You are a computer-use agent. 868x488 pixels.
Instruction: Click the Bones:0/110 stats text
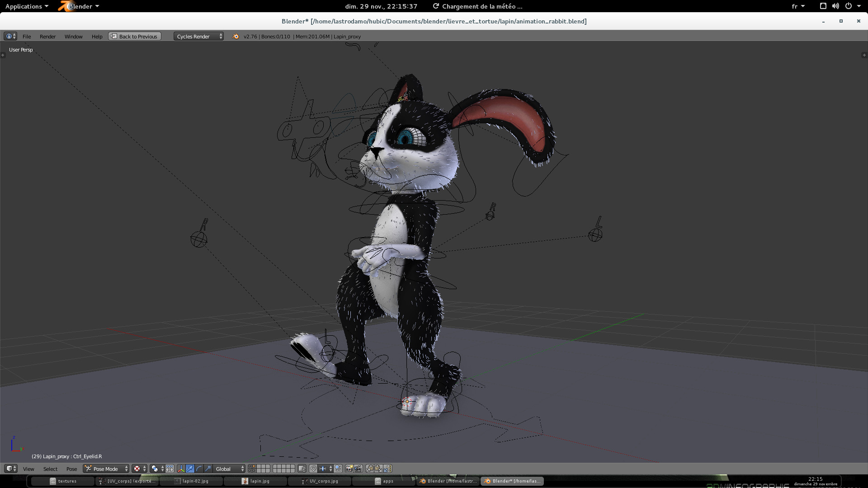tap(276, 37)
